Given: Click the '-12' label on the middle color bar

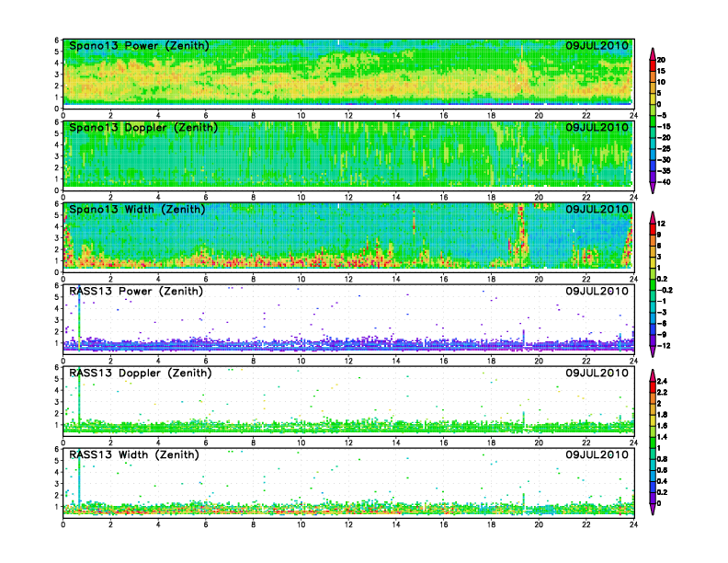Looking at the screenshot, I should click(664, 346).
